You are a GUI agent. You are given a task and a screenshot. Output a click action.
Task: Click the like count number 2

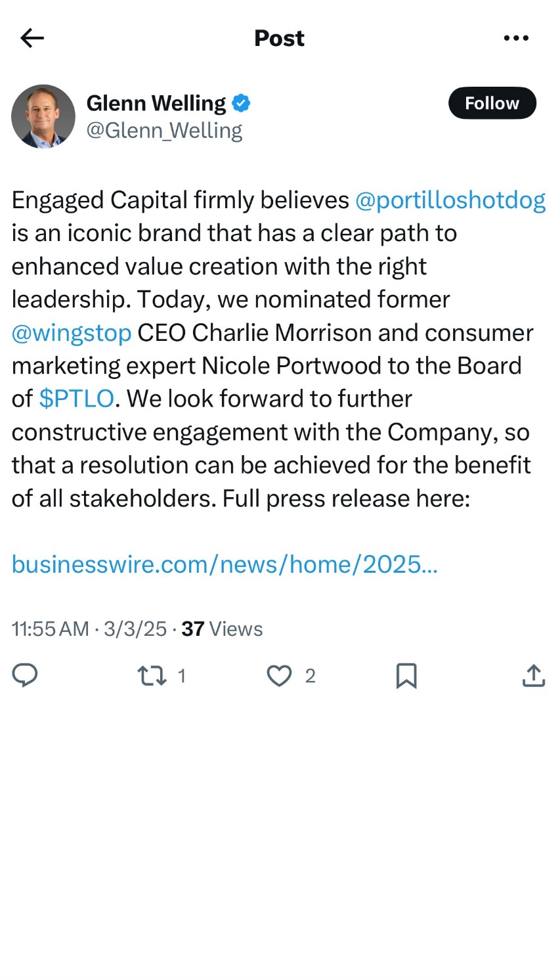311,675
